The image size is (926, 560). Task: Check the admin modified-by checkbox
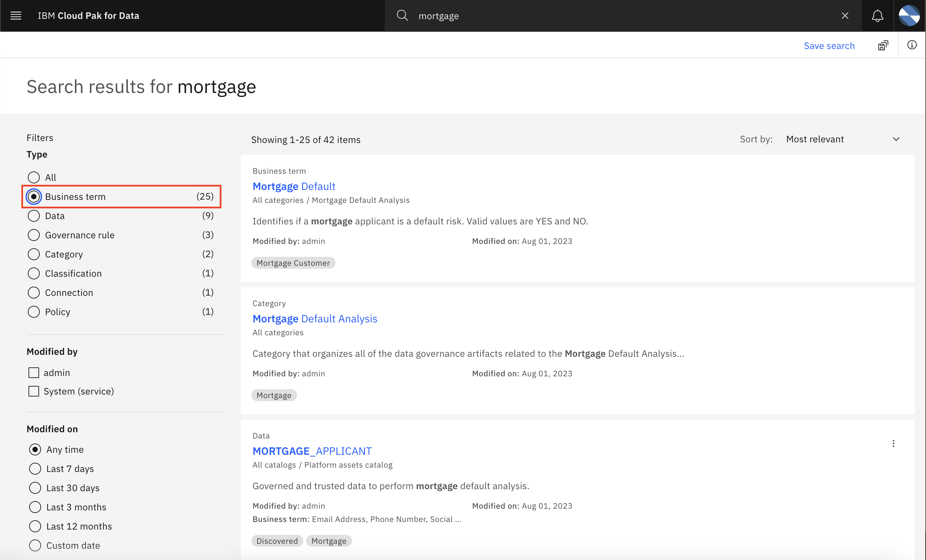(34, 373)
